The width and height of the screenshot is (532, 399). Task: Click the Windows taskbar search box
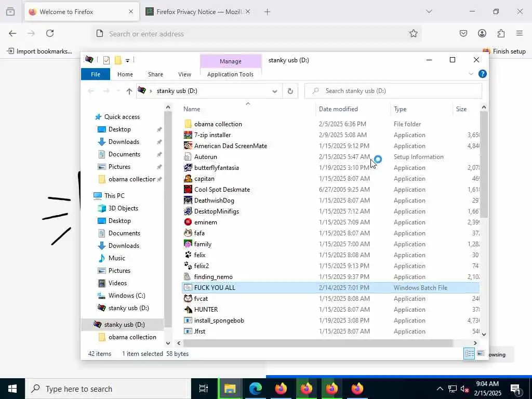[108, 389]
